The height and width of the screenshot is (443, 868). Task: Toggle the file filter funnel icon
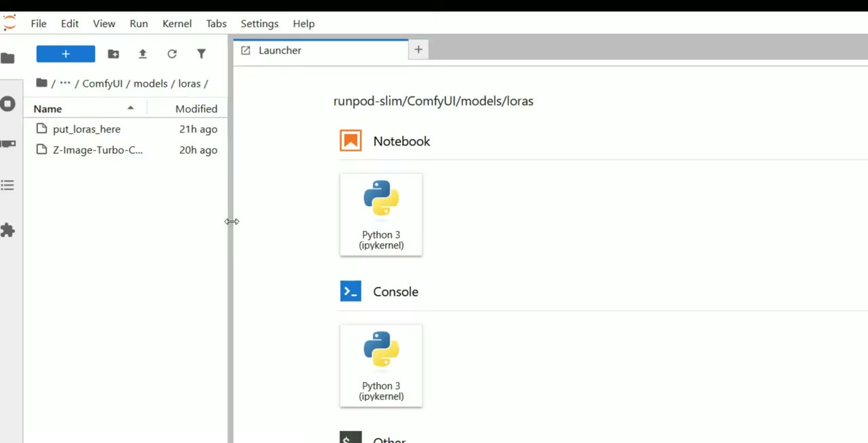pyautogui.click(x=201, y=54)
